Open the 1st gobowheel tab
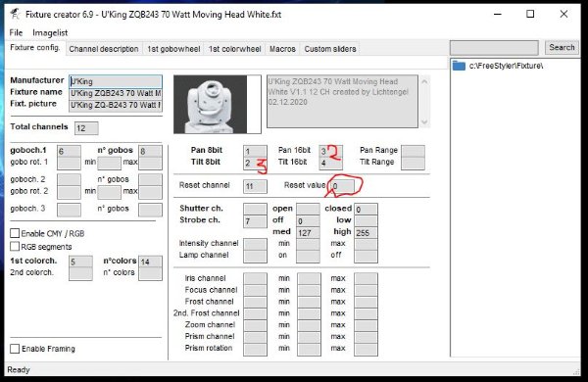This screenshot has height=382, width=588. tap(173, 49)
